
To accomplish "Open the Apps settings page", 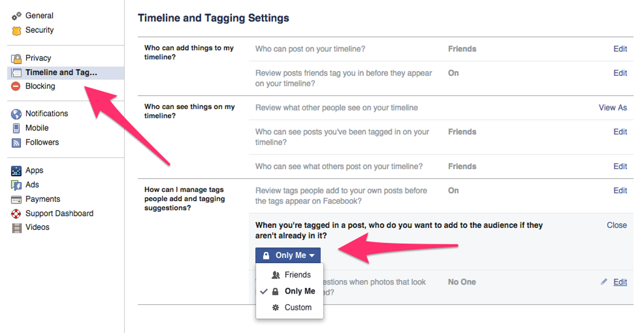I will coord(34,170).
